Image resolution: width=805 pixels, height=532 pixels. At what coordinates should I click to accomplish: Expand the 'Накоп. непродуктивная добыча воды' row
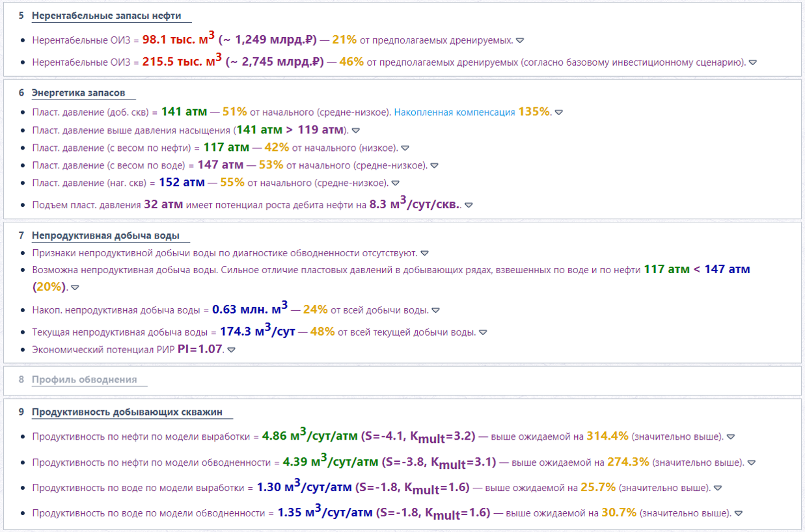point(436,311)
